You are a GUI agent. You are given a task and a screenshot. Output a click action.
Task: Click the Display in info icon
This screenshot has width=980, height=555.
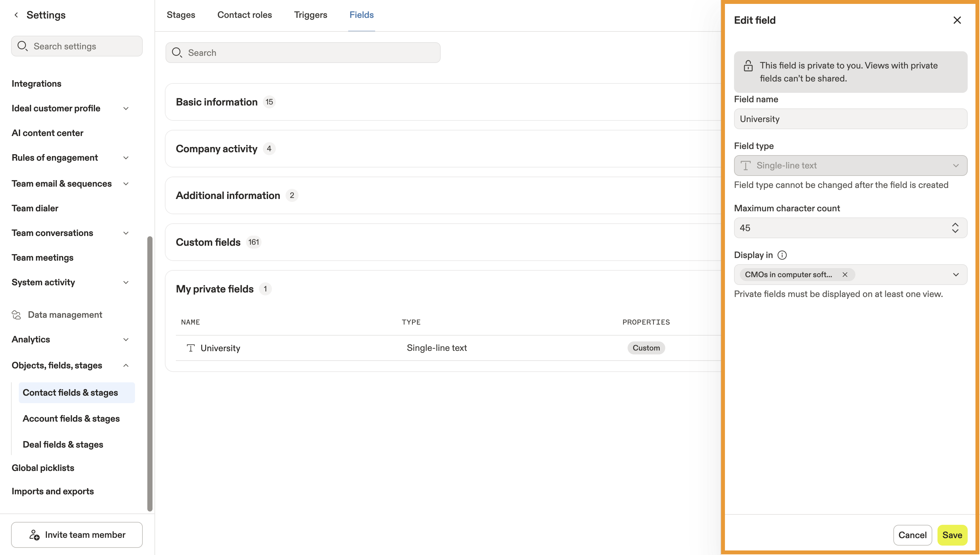pyautogui.click(x=782, y=255)
